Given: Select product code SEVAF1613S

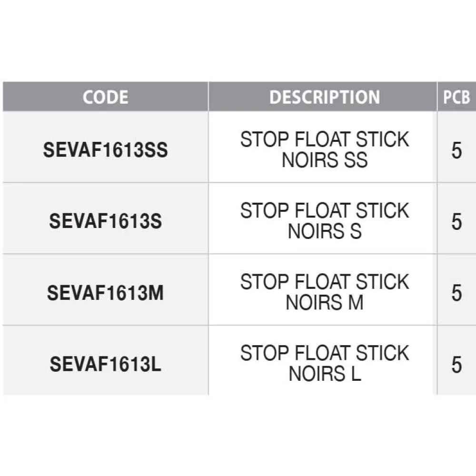Looking at the screenshot, I should coord(105,222).
